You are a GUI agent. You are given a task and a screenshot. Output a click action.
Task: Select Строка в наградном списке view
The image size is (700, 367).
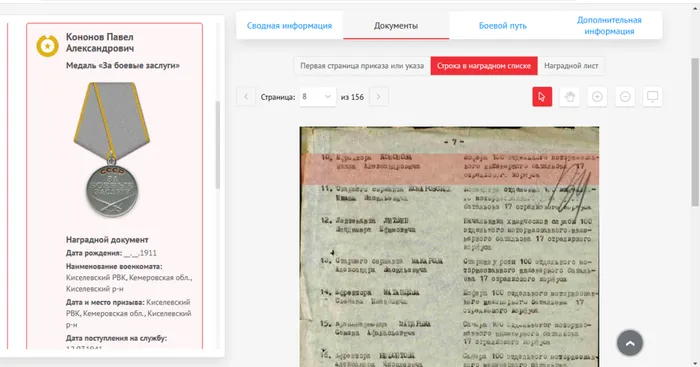(x=484, y=66)
